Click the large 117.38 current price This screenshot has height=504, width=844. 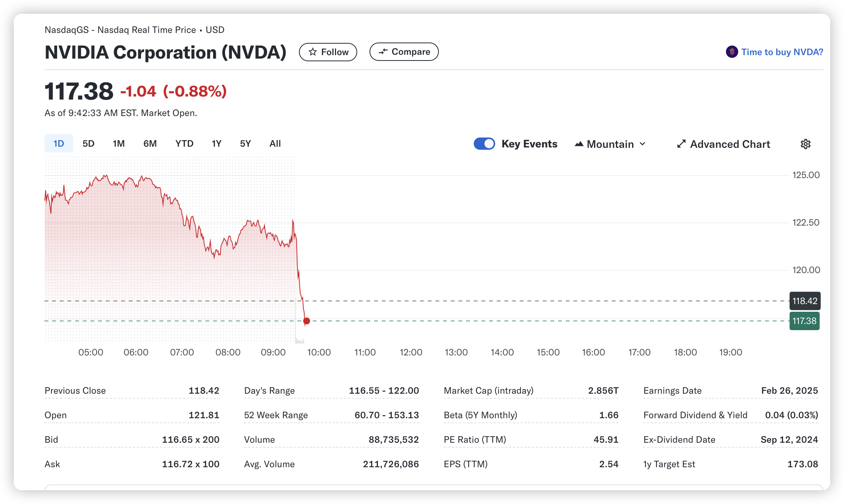pos(79,91)
